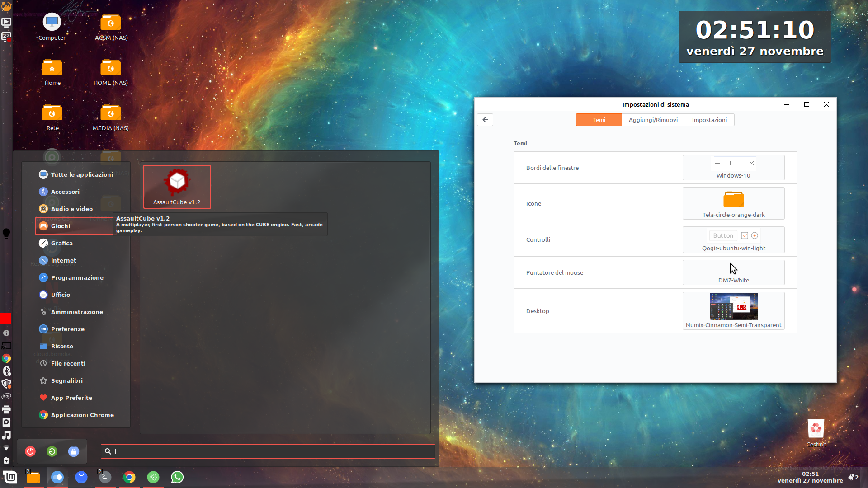Open the Qogir-ubuntu-win-light controls selector
Image resolution: width=868 pixels, height=488 pixels.
coord(733,239)
